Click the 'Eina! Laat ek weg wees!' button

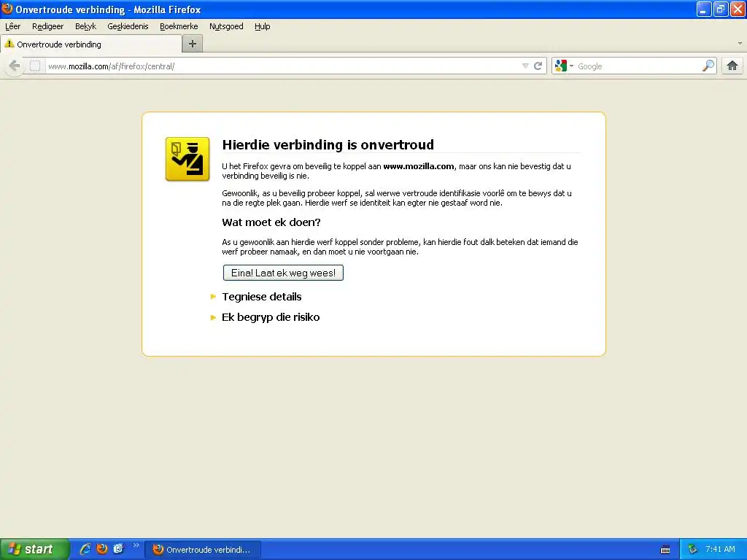[283, 273]
